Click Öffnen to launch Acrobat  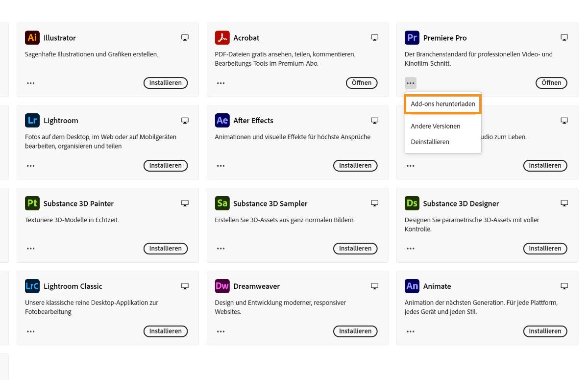(362, 82)
